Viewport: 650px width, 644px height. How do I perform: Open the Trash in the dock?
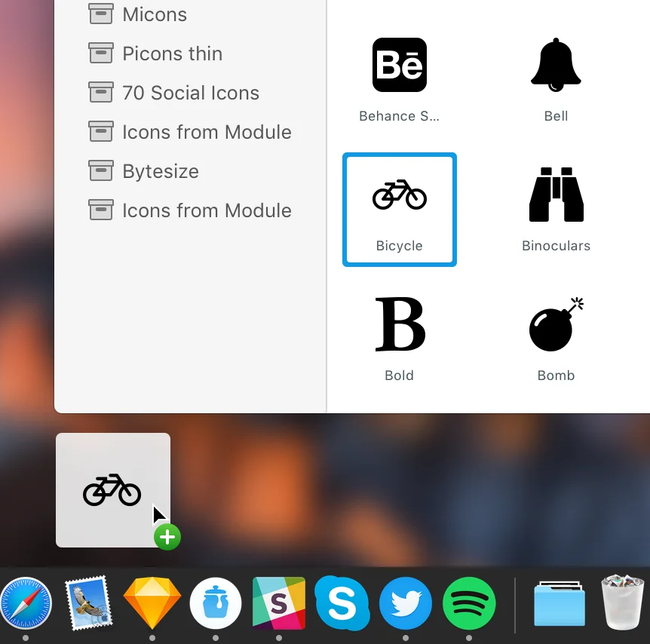[x=622, y=603]
